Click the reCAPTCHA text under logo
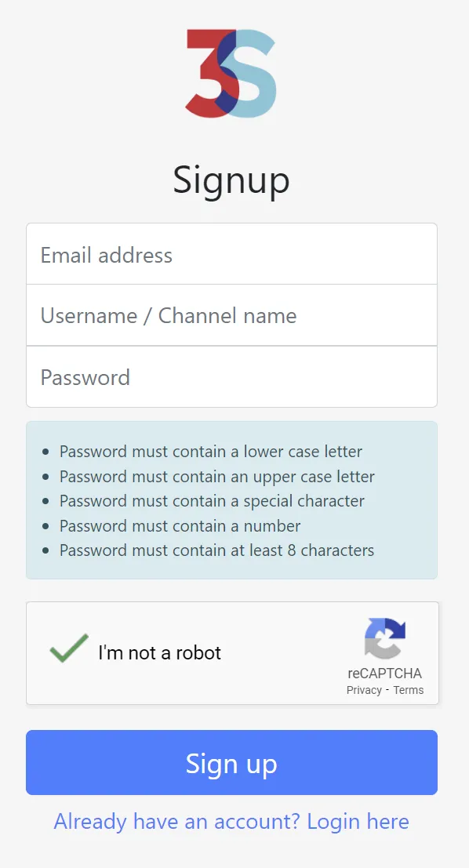Image resolution: width=469 pixels, height=868 pixels. [x=385, y=673]
